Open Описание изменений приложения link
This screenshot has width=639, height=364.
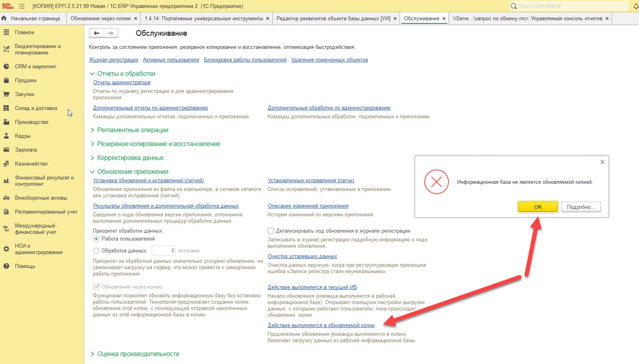coord(308,206)
